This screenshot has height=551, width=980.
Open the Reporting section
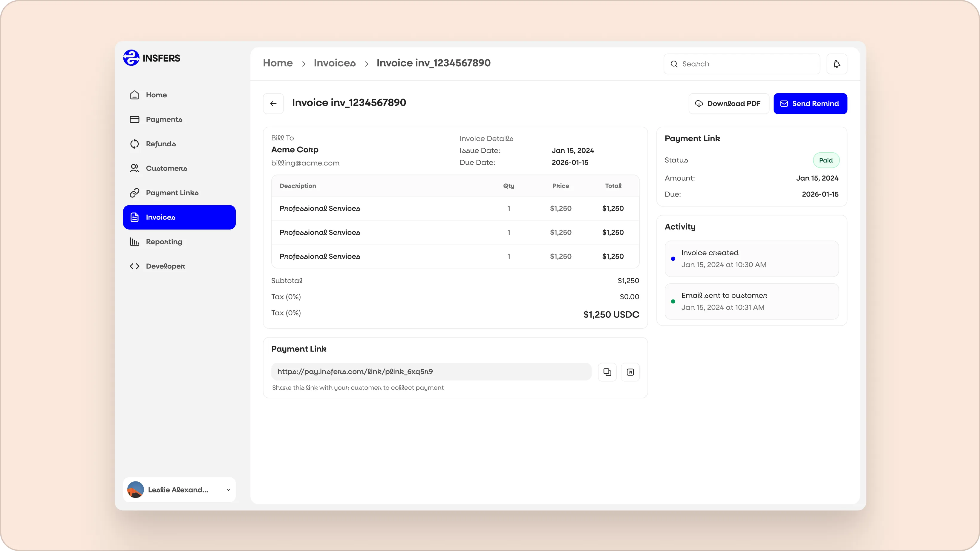[x=179, y=242]
